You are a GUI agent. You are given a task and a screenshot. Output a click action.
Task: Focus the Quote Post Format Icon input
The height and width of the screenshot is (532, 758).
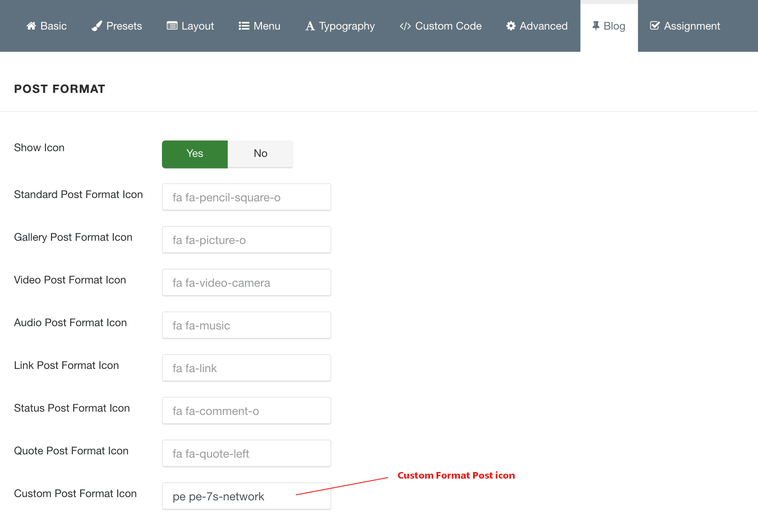tap(247, 454)
